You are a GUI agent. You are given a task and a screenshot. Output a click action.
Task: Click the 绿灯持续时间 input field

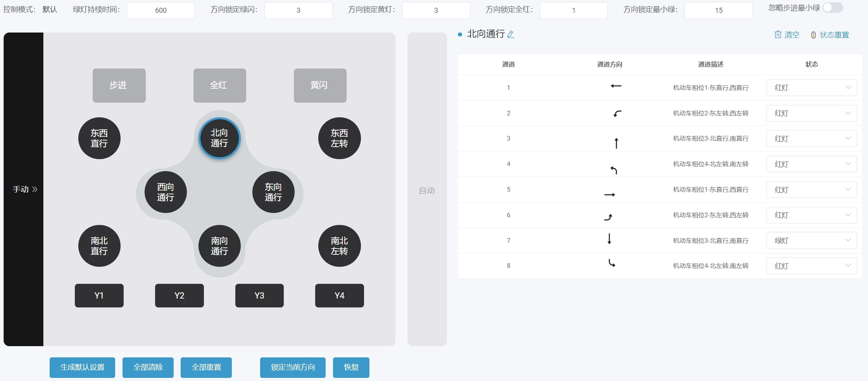coord(160,10)
